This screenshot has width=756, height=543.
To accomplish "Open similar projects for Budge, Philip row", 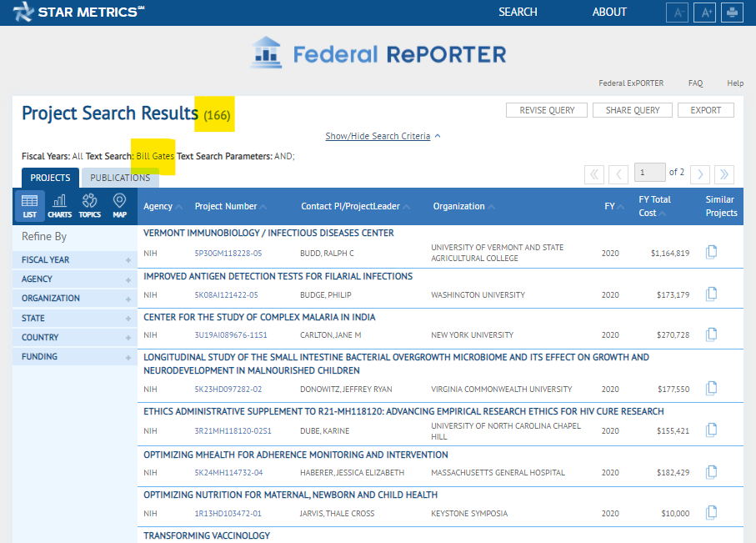I will click(711, 294).
